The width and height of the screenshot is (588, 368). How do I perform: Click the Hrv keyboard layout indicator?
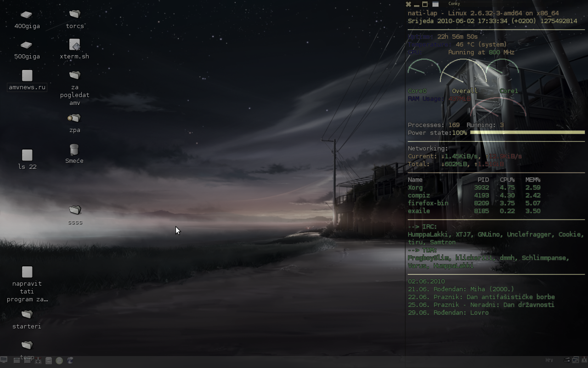(x=549, y=360)
